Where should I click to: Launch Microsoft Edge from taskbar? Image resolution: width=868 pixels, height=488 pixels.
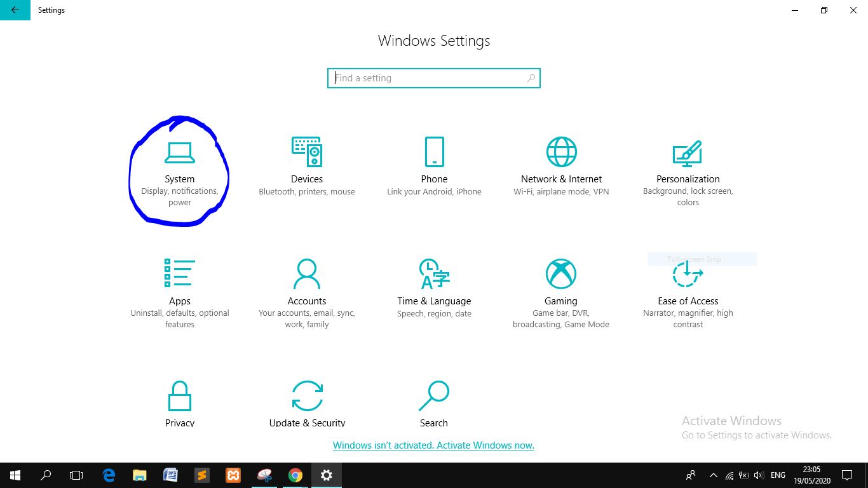(x=109, y=475)
